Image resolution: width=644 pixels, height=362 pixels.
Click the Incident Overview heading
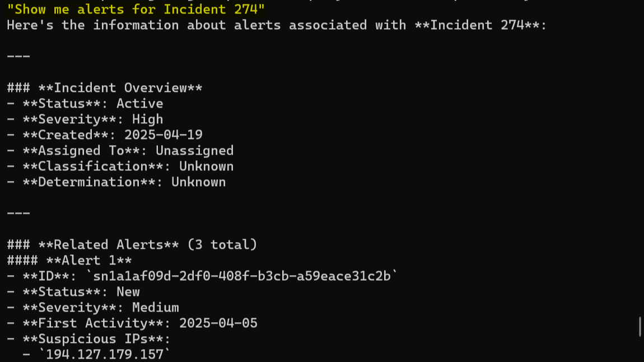[x=120, y=88]
